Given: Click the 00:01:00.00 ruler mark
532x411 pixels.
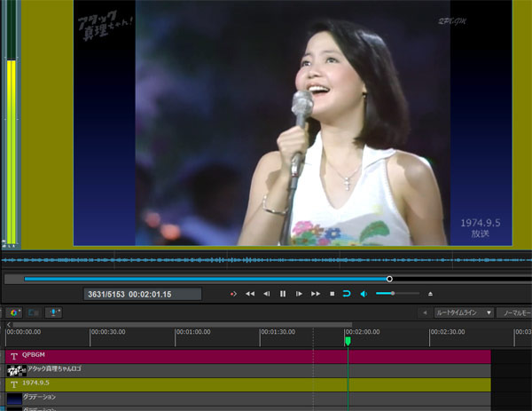Looking at the screenshot, I should 193,332.
